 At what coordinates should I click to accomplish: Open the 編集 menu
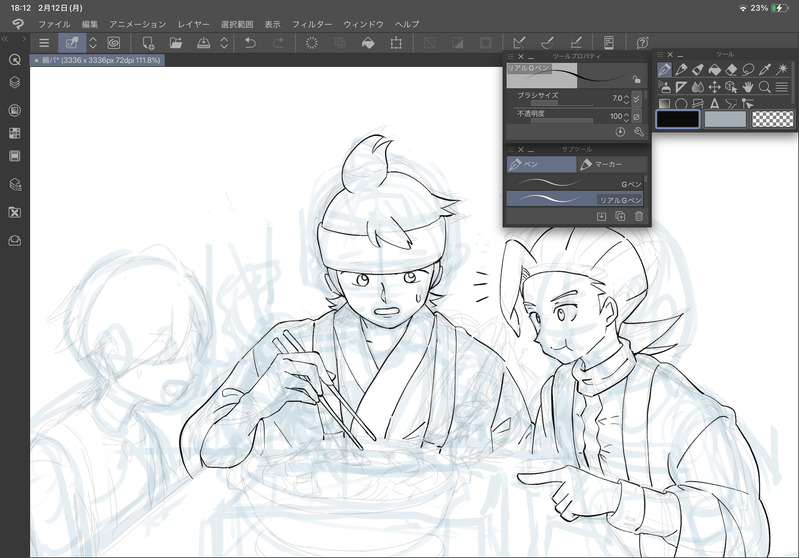90,24
